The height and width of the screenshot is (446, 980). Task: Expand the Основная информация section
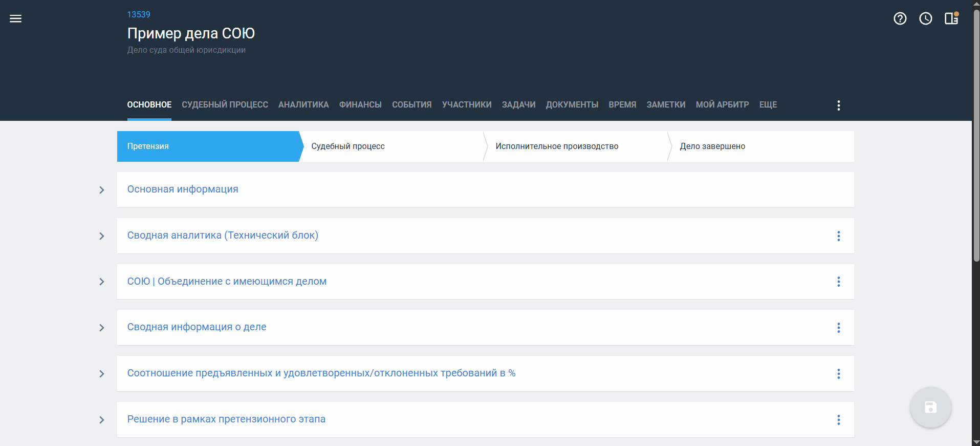pyautogui.click(x=102, y=190)
